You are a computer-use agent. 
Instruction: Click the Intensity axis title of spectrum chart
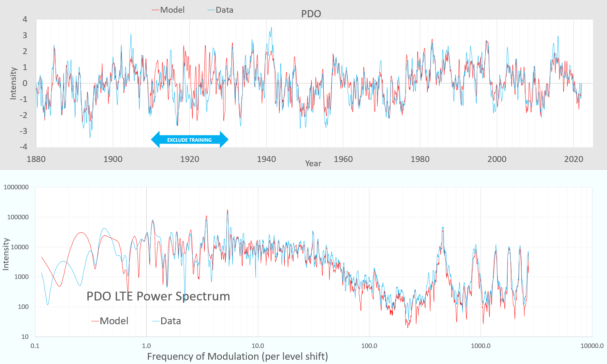6,254
